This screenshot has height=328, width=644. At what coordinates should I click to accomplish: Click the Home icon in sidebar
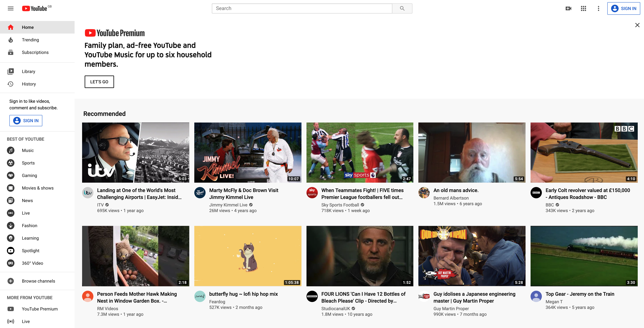pyautogui.click(x=10, y=27)
